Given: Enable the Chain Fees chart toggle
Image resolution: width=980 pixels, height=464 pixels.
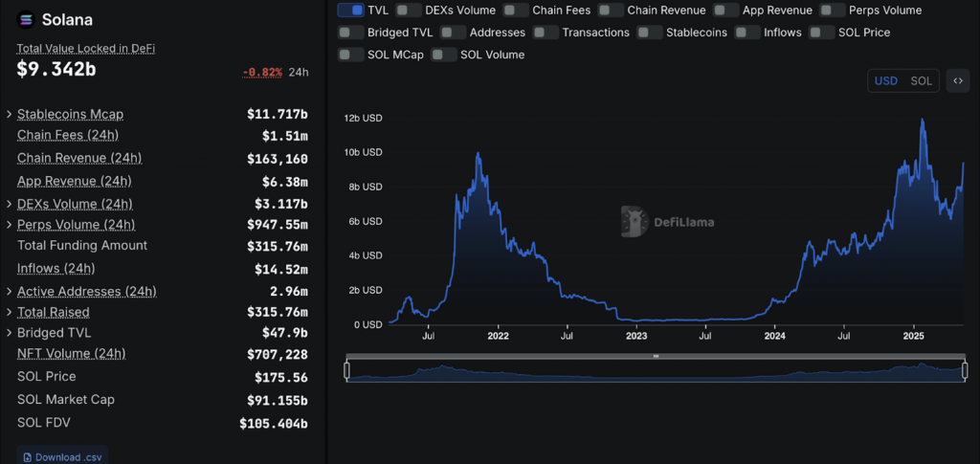Looking at the screenshot, I should tap(516, 10).
